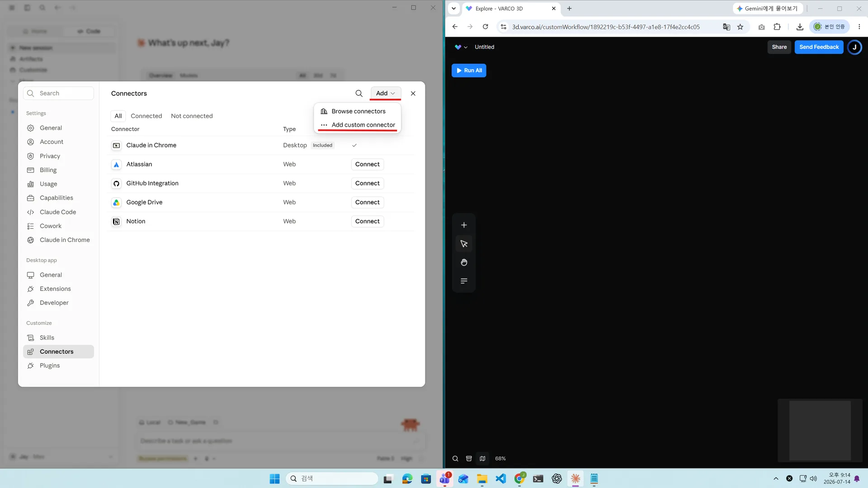Open the VARCO logo dropdown menu
The height and width of the screenshot is (488, 868).
tap(461, 47)
